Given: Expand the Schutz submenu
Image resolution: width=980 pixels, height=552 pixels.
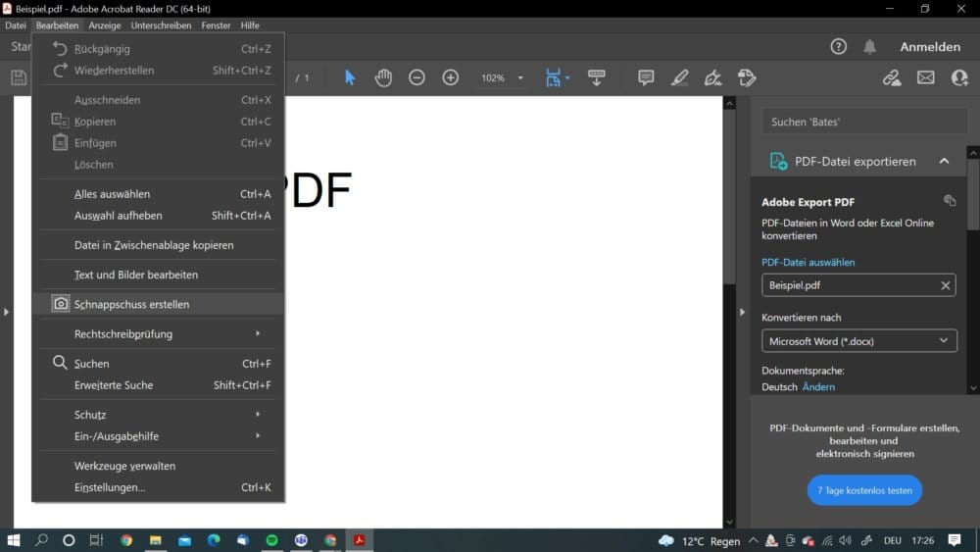Looking at the screenshot, I should [x=158, y=415].
